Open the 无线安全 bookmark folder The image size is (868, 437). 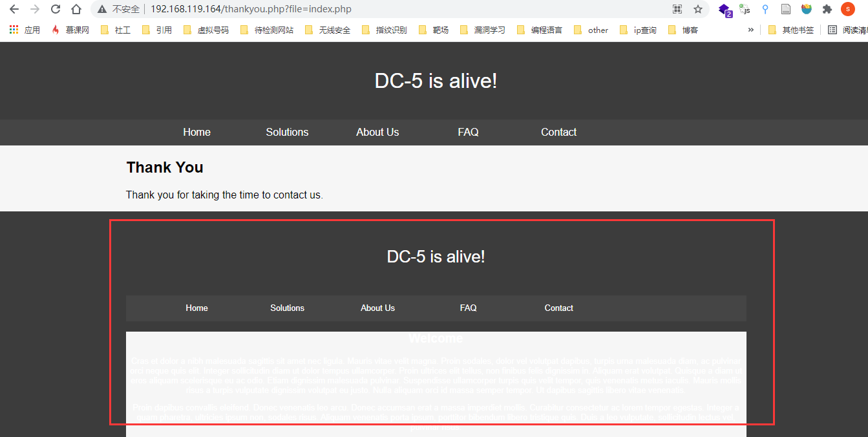[x=328, y=30]
